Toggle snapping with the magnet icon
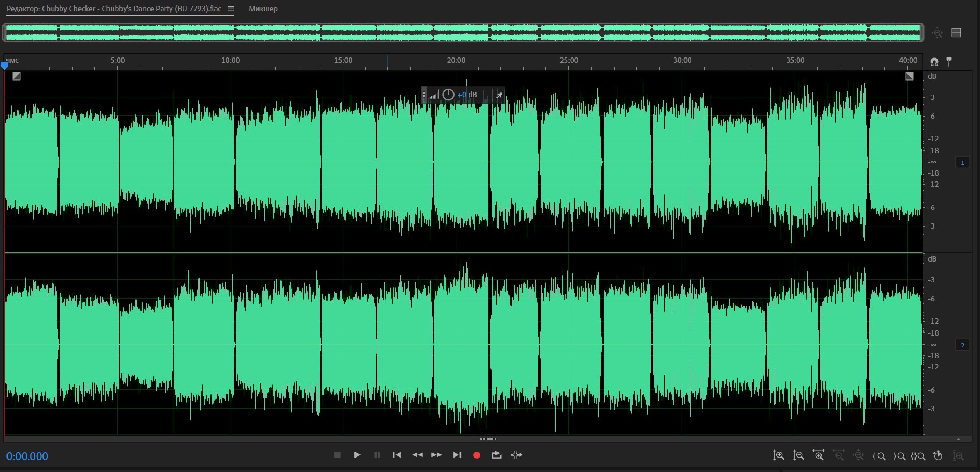 [934, 62]
